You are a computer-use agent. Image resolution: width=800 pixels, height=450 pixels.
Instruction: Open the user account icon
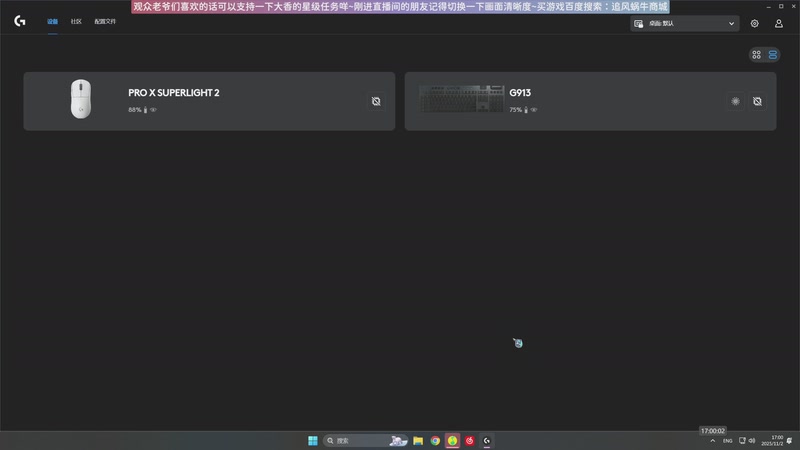point(779,23)
